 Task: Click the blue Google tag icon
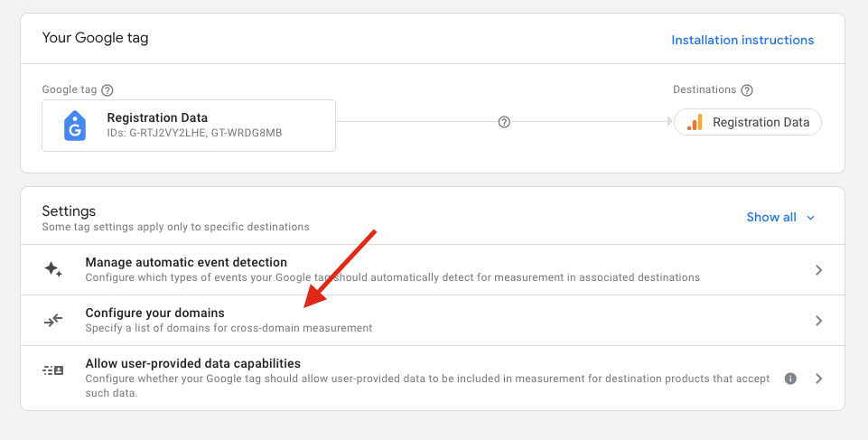tap(75, 126)
